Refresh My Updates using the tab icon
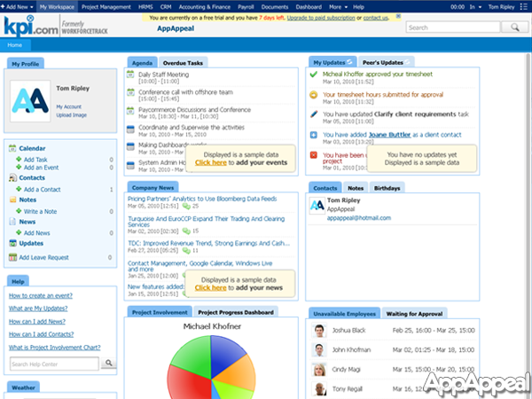This screenshot has width=532, height=399. 351,62
